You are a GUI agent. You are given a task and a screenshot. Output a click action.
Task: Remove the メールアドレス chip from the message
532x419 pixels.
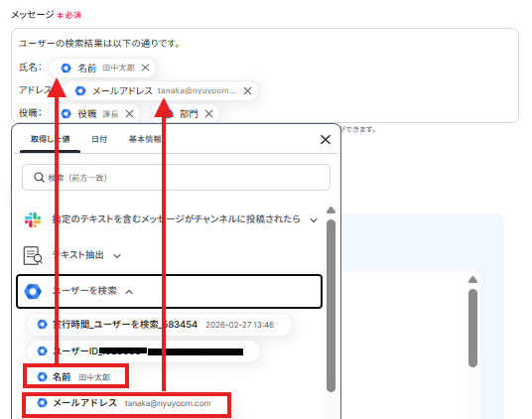[248, 90]
